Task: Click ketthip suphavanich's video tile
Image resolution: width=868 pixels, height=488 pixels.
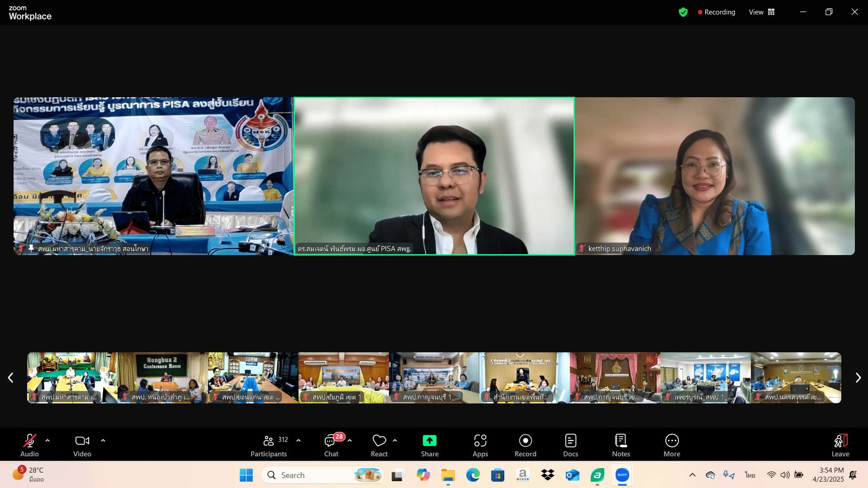Action: click(715, 176)
